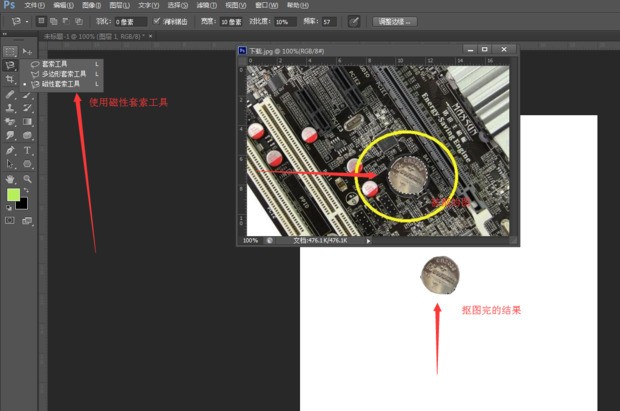The height and width of the screenshot is (411, 620).
Task: Choose 套索工具 from the flyout
Action: (x=62, y=64)
